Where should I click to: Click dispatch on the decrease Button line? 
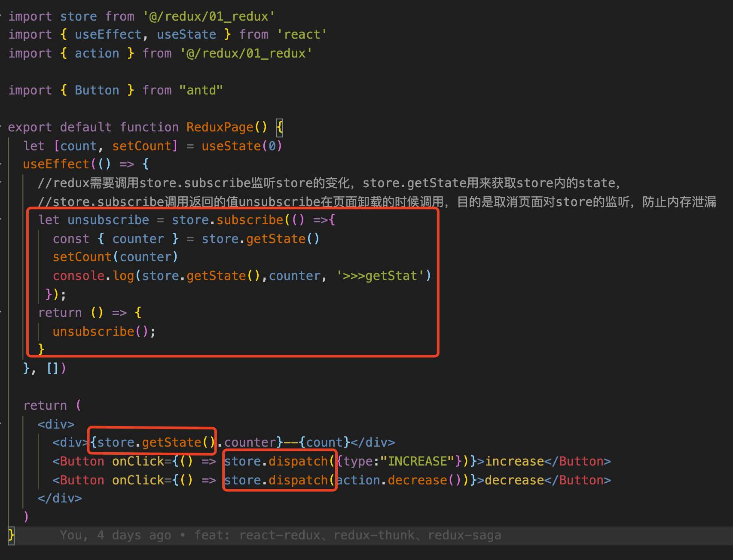299,480
